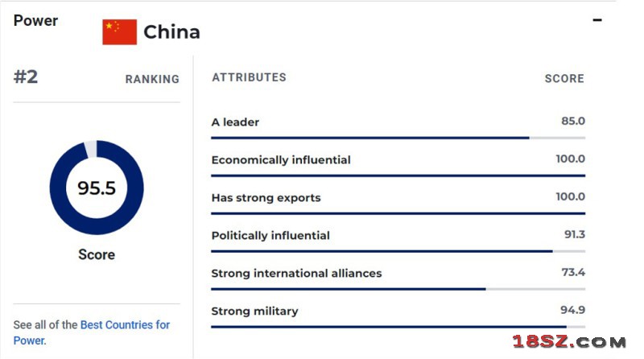Click the A leader progress bar

pyautogui.click(x=398, y=138)
